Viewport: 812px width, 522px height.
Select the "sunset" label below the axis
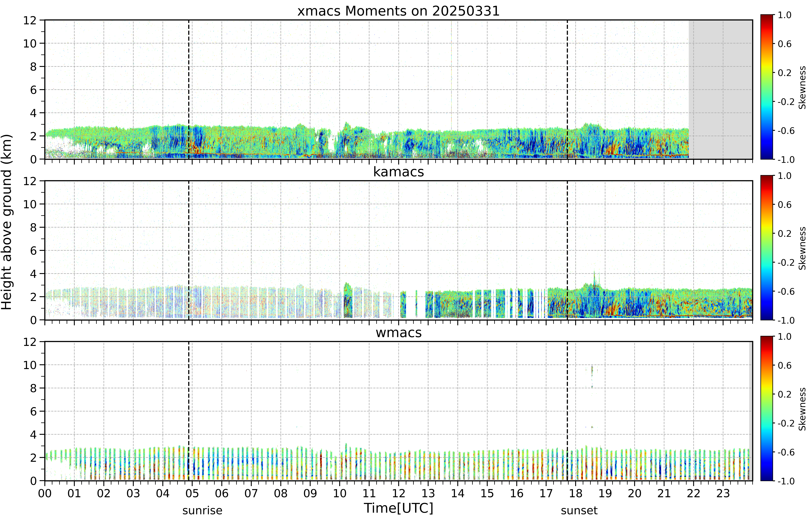pyautogui.click(x=579, y=510)
